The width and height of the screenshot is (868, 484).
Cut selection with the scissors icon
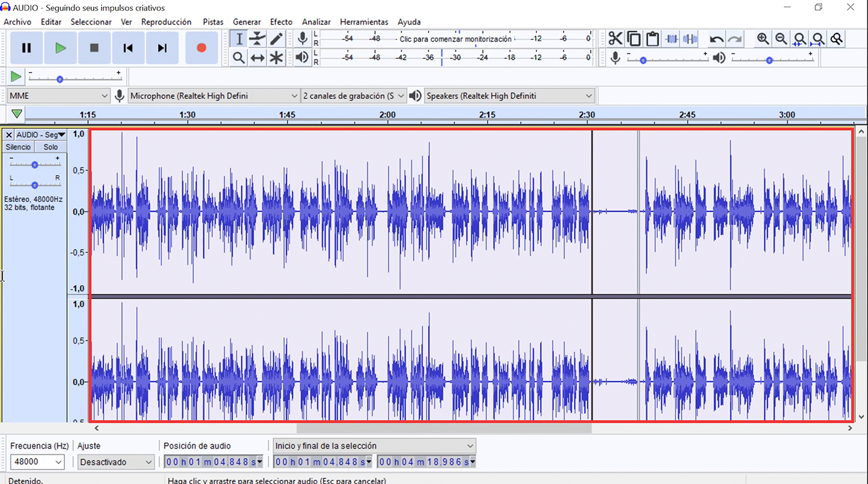[615, 39]
